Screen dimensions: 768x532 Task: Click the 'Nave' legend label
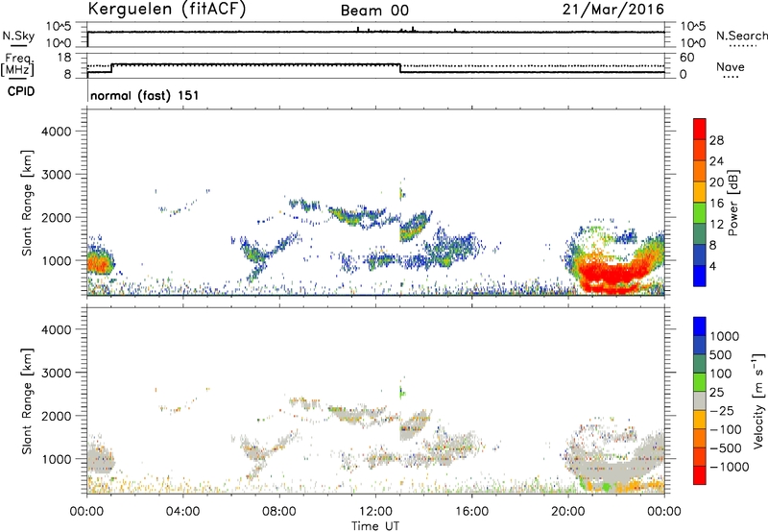(731, 67)
